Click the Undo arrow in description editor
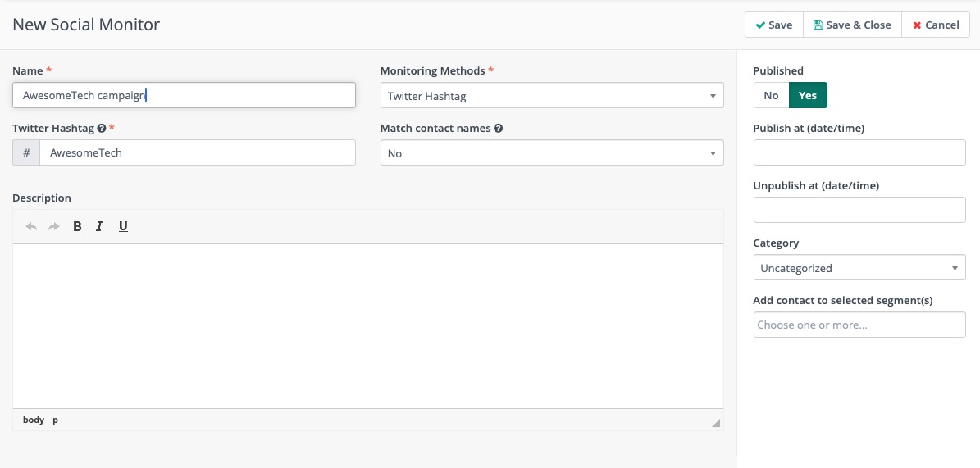 tap(31, 226)
